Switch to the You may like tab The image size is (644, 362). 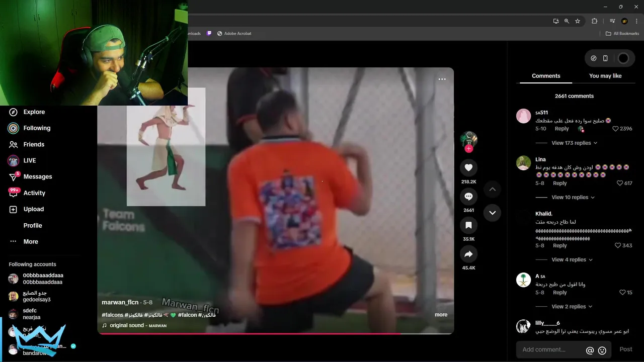point(605,76)
